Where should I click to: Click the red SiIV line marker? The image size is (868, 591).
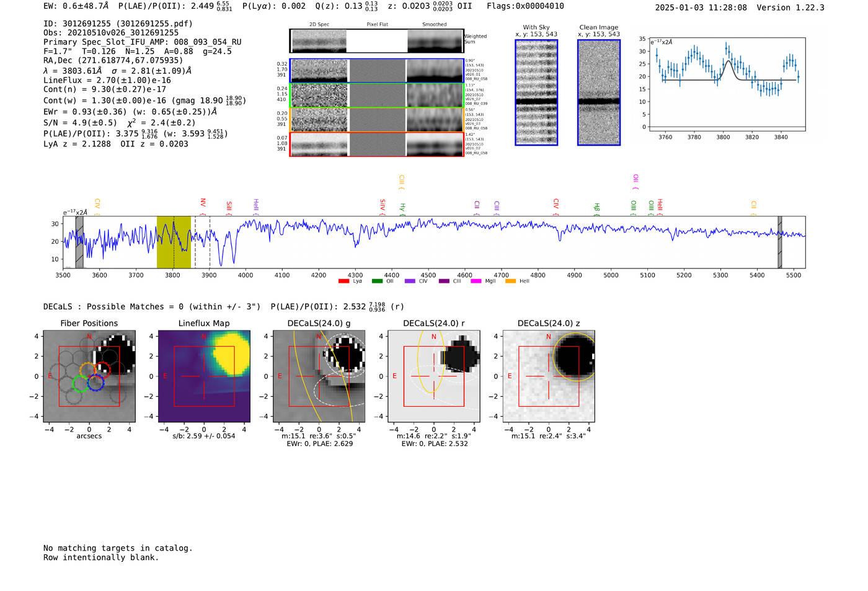[x=383, y=207]
